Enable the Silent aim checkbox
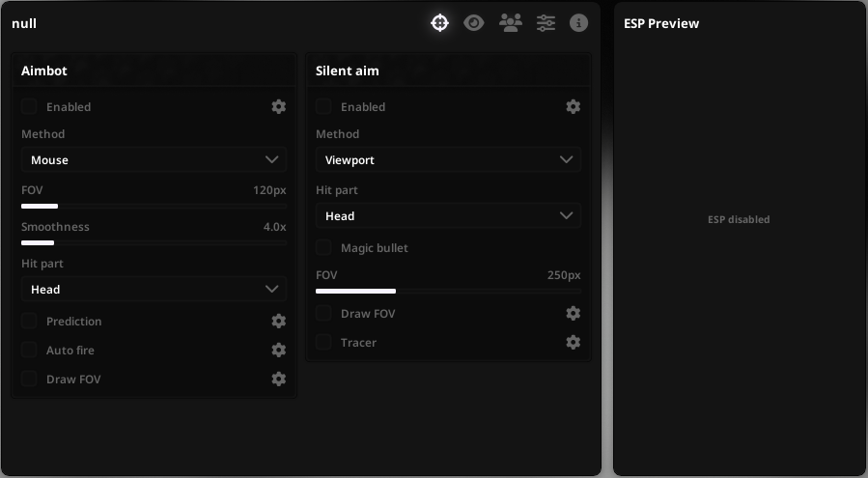868x478 pixels. [x=323, y=106]
